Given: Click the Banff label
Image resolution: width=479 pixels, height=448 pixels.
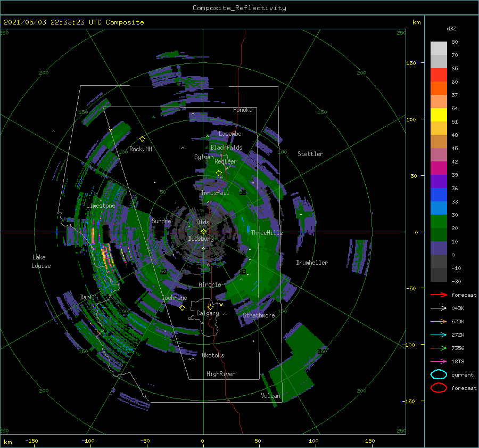Looking at the screenshot, I should pyautogui.click(x=88, y=297).
